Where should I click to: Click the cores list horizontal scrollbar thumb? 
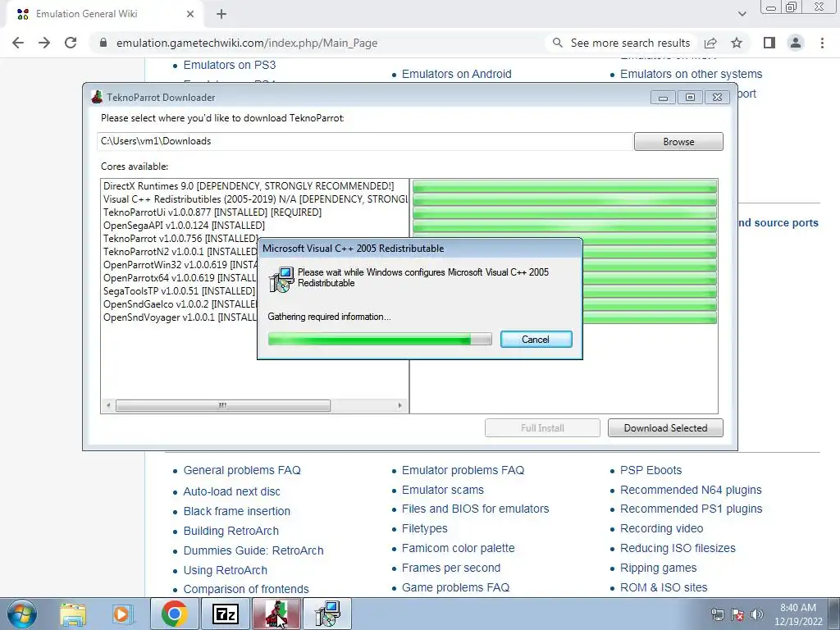tap(223, 405)
